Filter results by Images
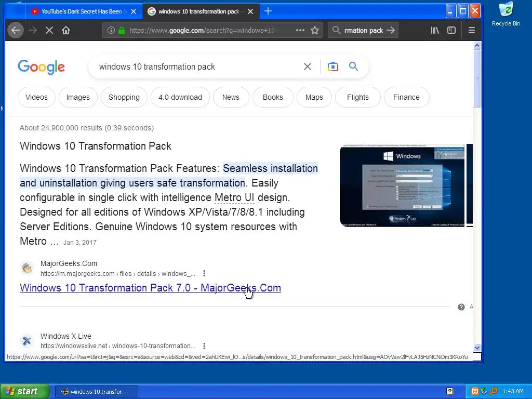This screenshot has width=532, height=399. [x=78, y=97]
